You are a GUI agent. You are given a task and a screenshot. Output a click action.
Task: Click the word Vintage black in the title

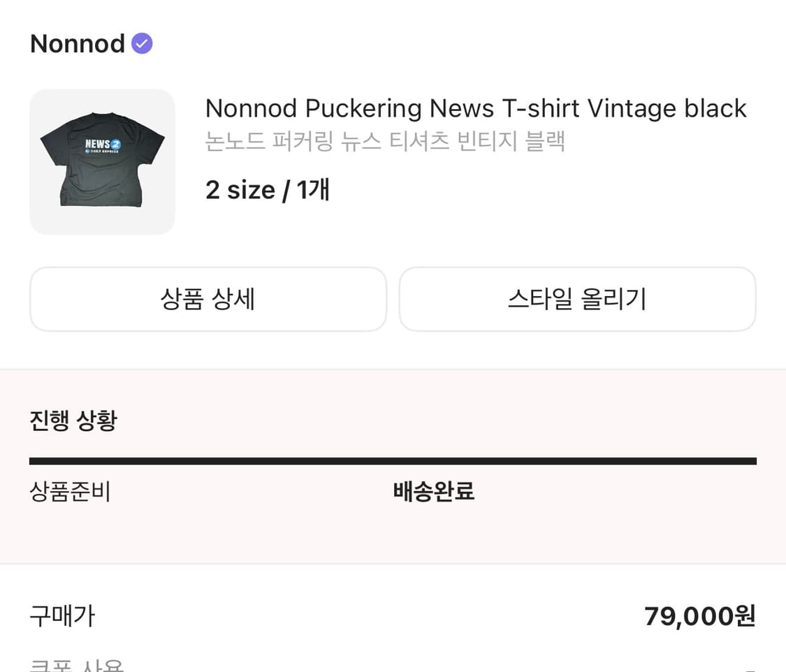[667, 109]
